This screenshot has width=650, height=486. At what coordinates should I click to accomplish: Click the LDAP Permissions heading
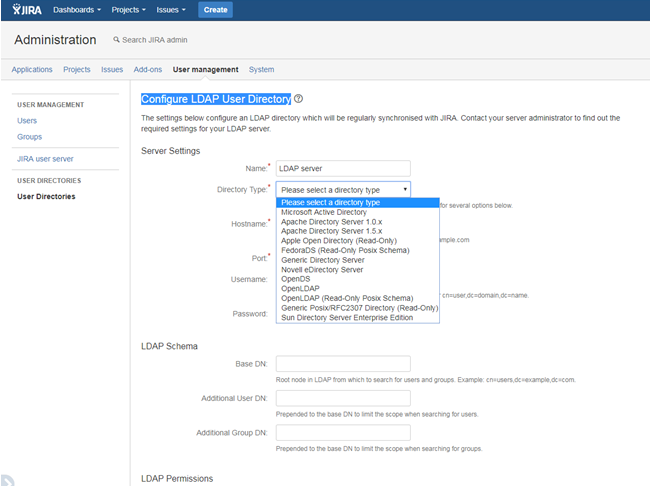point(177,479)
